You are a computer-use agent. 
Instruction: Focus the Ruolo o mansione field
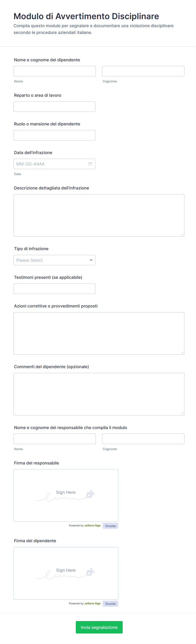54,135
